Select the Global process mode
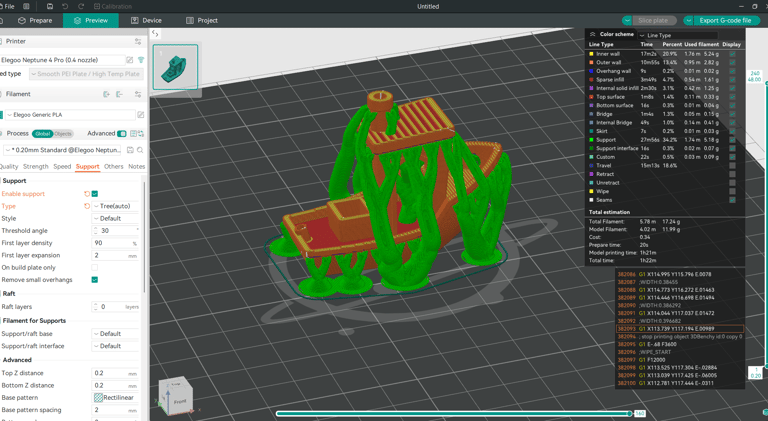768x421 pixels. coord(43,134)
